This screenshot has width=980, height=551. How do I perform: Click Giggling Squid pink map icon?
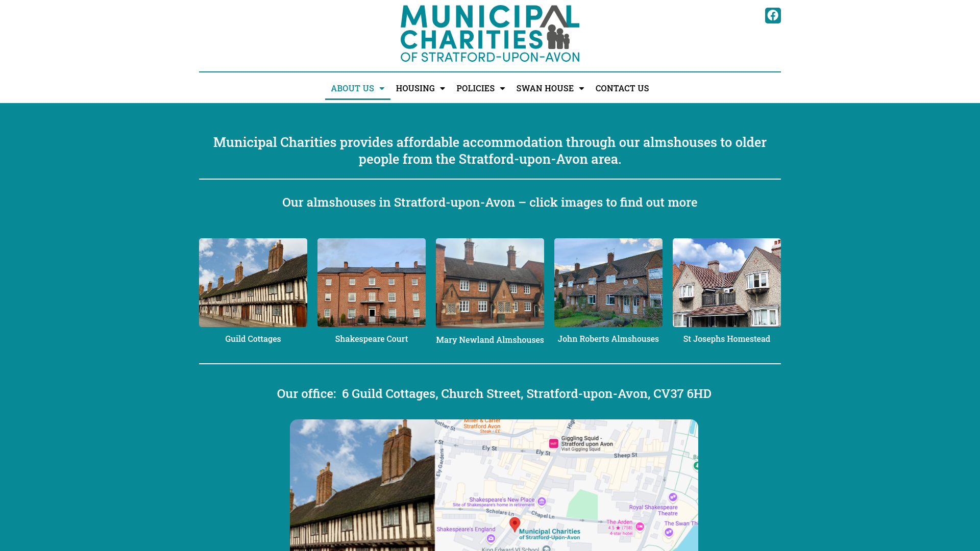(553, 443)
